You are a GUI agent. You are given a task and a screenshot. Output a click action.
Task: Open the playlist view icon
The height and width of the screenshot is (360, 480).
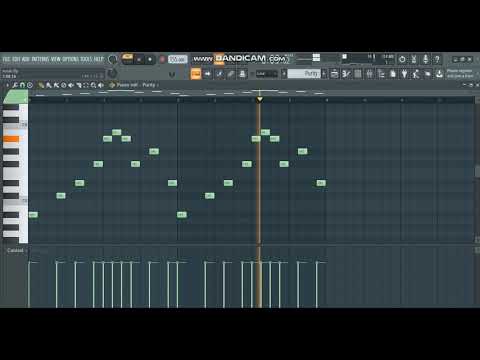334,74
